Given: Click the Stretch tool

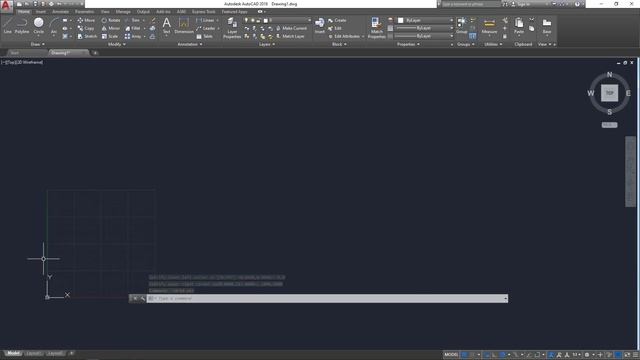Looking at the screenshot, I should pyautogui.click(x=87, y=36).
